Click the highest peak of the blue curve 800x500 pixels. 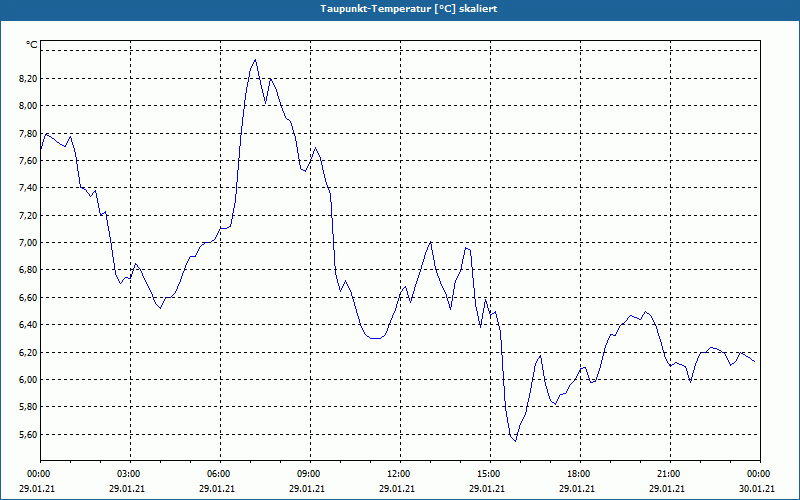(x=255, y=60)
